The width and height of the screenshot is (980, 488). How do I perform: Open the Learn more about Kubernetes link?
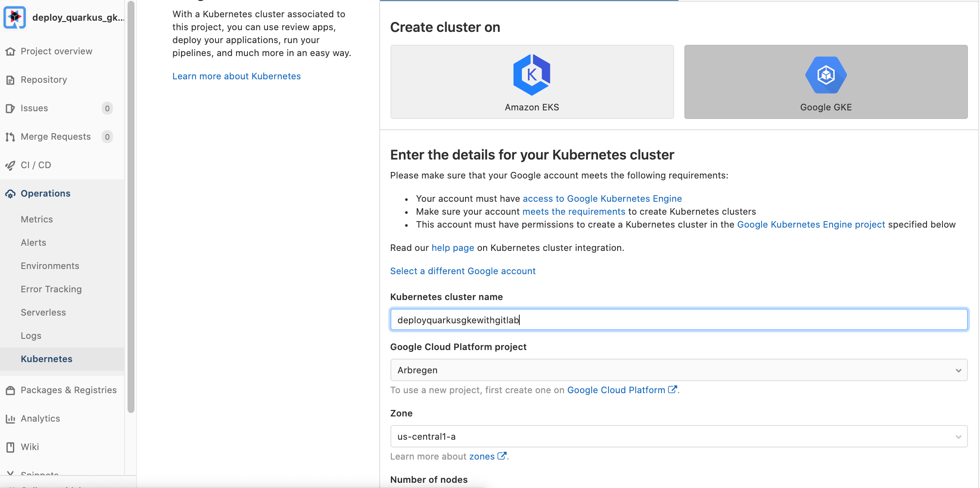[237, 76]
